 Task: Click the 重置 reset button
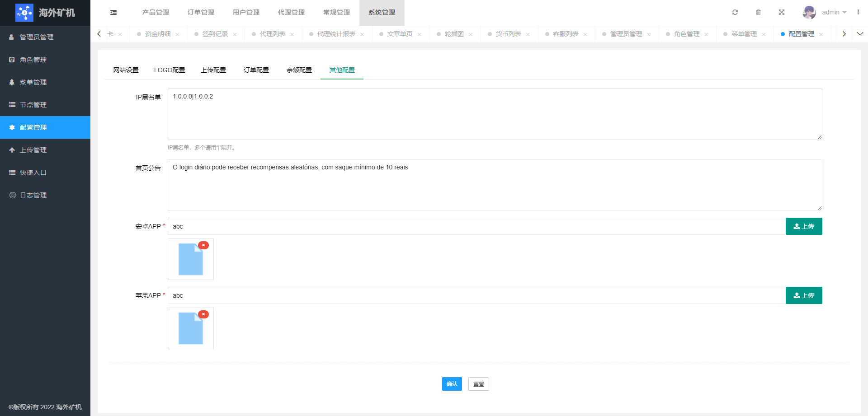point(478,384)
